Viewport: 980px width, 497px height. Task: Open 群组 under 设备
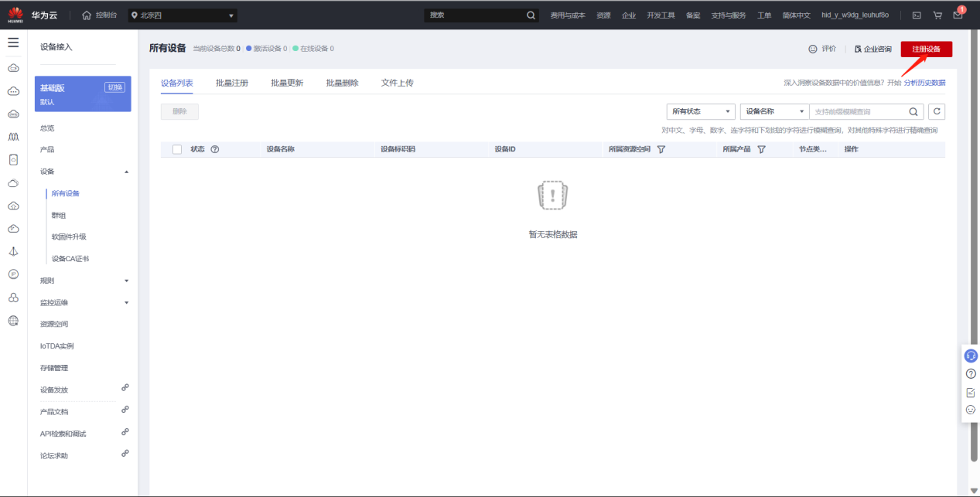pyautogui.click(x=59, y=215)
